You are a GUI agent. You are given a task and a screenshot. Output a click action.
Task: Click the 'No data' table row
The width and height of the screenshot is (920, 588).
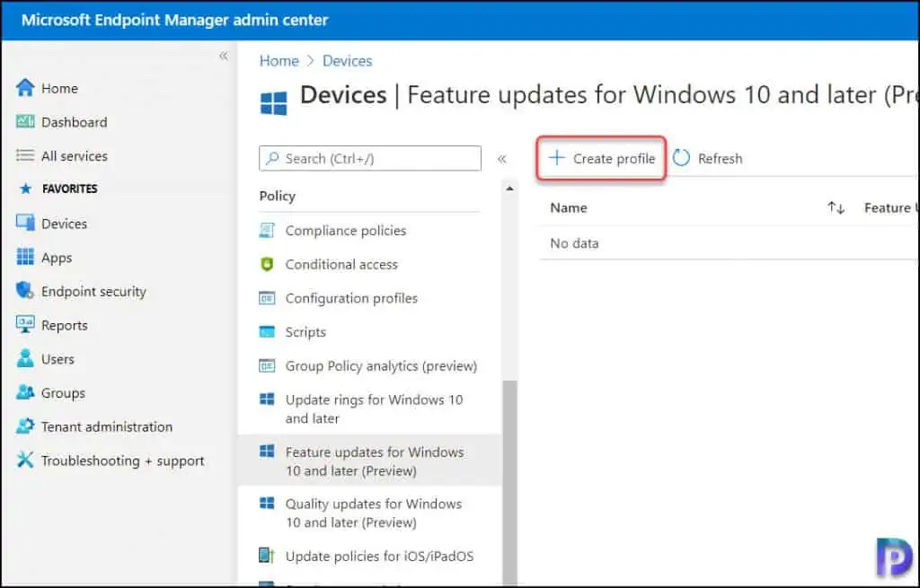point(729,242)
